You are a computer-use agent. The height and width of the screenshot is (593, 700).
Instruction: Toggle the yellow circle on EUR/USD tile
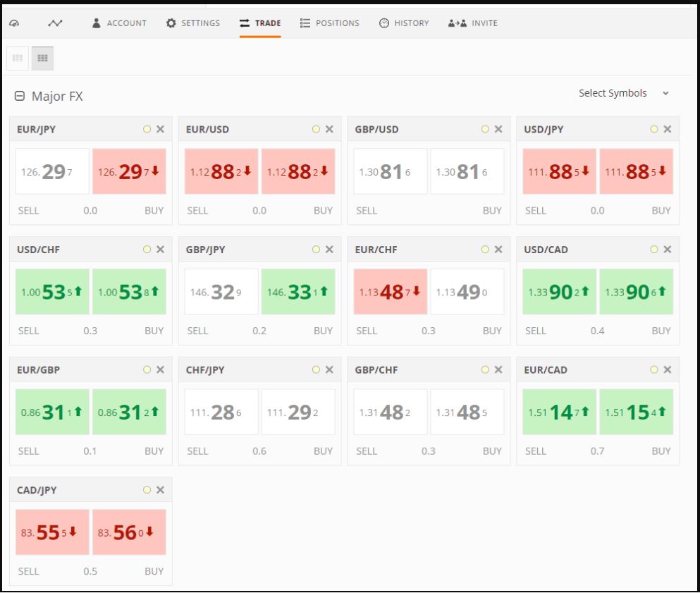[x=316, y=129]
